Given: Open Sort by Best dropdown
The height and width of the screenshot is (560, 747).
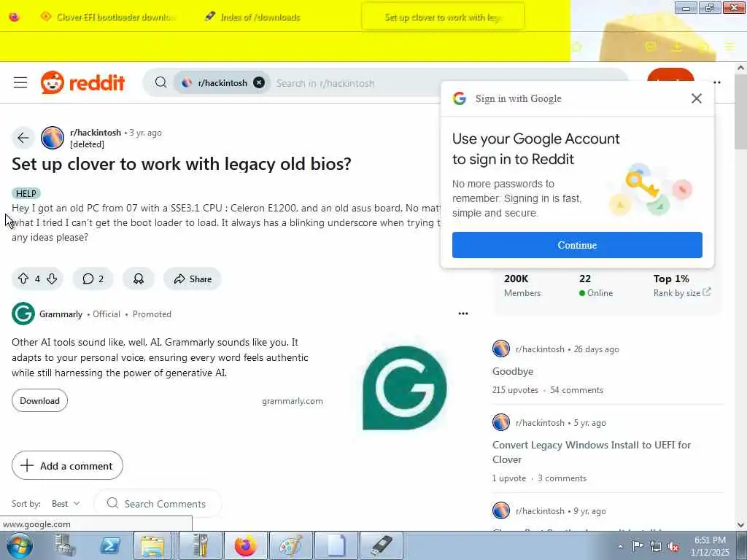Looking at the screenshot, I should [66, 503].
